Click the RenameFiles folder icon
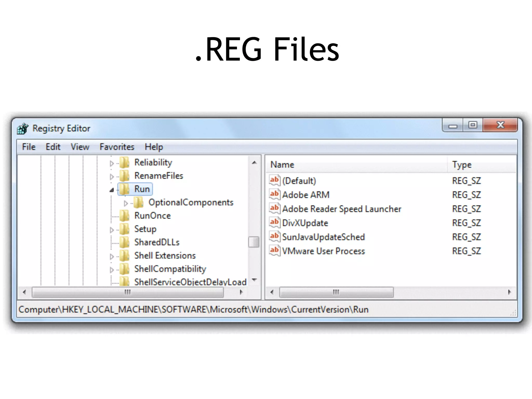 pyautogui.click(x=125, y=176)
